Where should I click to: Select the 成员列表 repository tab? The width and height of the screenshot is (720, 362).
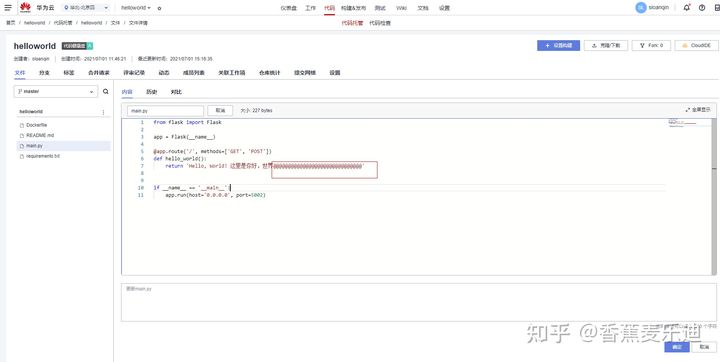[x=194, y=73]
